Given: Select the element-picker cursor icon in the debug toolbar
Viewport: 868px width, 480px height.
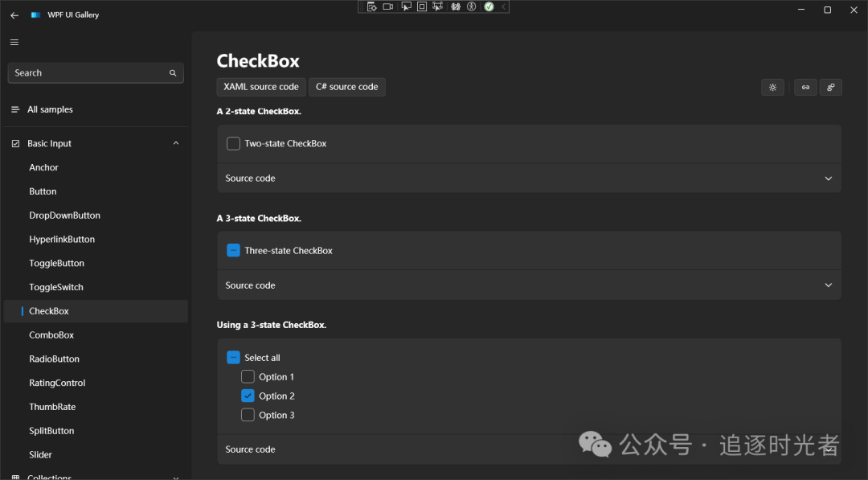Looking at the screenshot, I should coord(406,6).
